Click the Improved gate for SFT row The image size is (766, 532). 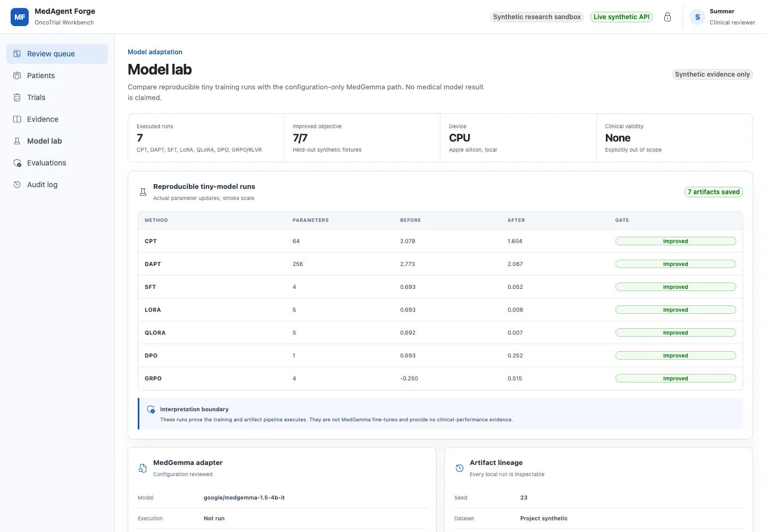[676, 287]
